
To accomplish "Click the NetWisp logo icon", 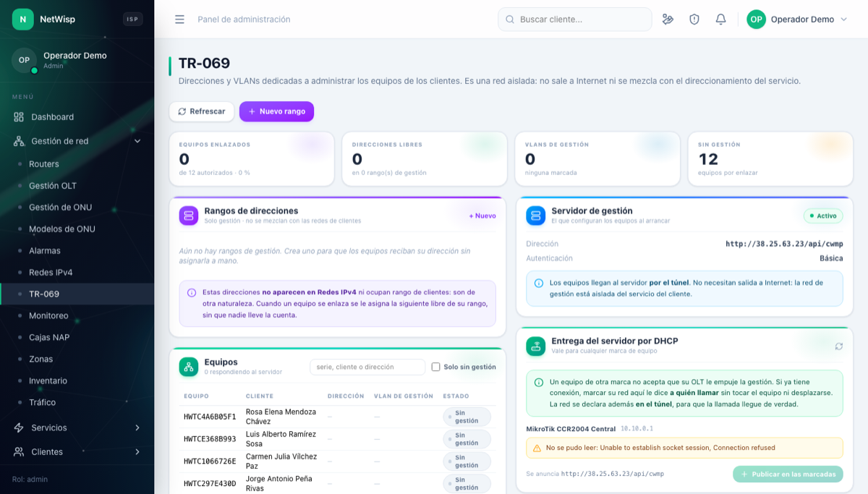I will [x=23, y=20].
